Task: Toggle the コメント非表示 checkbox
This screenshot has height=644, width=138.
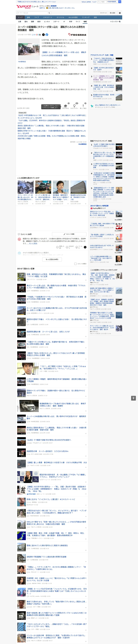Action: click(x=75, y=264)
